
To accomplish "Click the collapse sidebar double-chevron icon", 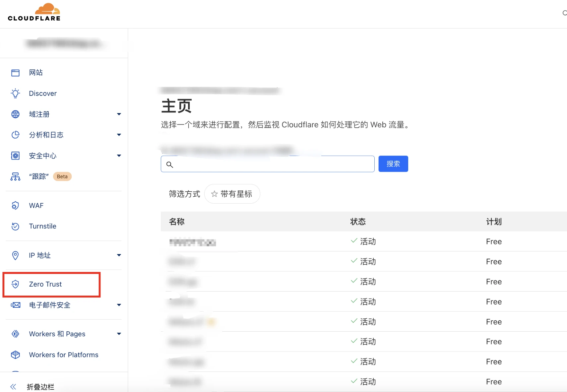I will 13,387.
